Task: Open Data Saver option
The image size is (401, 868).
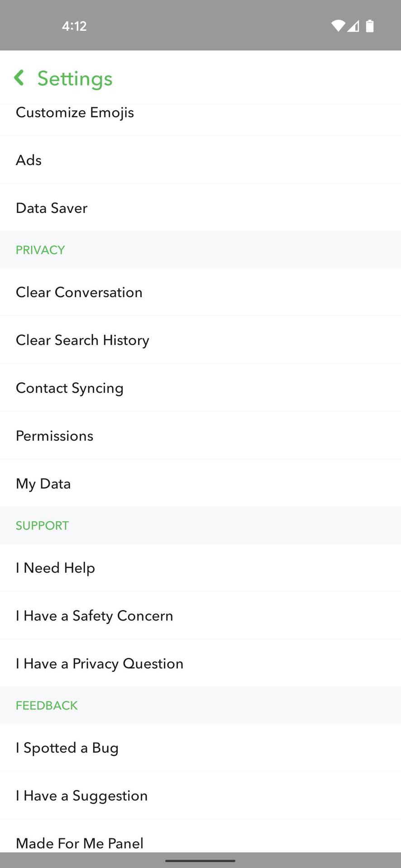Action: coord(52,208)
